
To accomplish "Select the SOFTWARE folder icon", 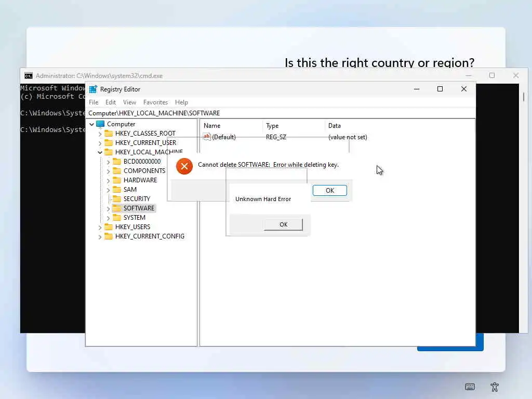I will pos(117,208).
